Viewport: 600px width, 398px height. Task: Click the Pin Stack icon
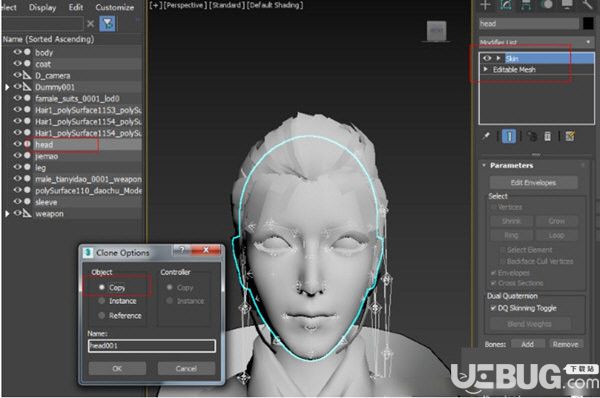click(486, 136)
